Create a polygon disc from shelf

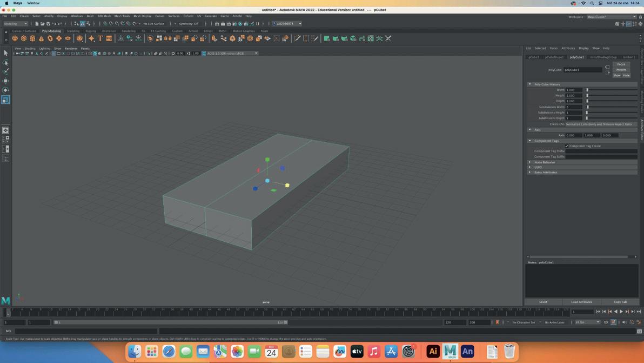click(x=68, y=38)
